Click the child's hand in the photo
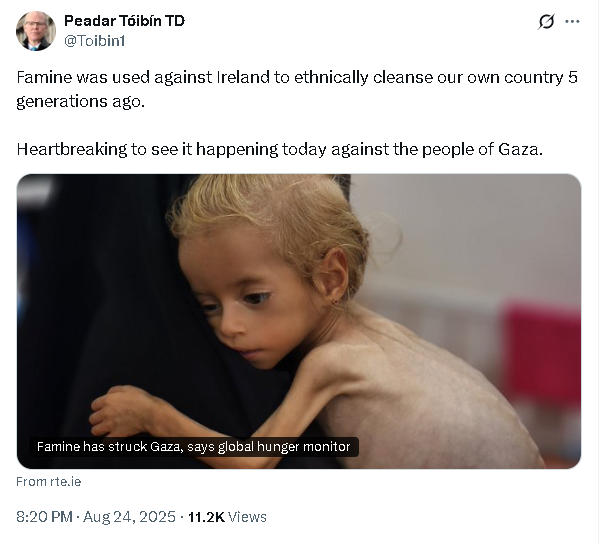 click(x=123, y=410)
